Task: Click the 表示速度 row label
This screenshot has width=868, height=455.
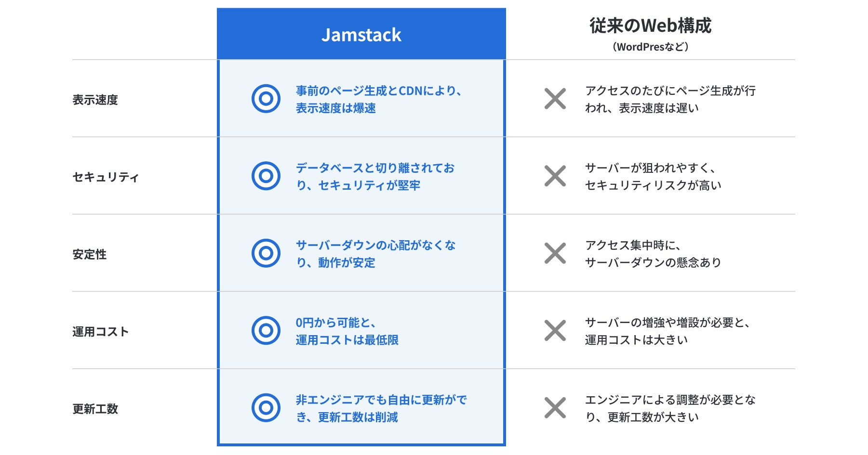Action: tap(95, 100)
